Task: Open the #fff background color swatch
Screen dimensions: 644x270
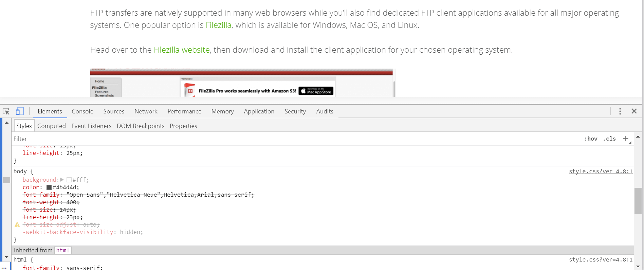Action: coord(69,180)
